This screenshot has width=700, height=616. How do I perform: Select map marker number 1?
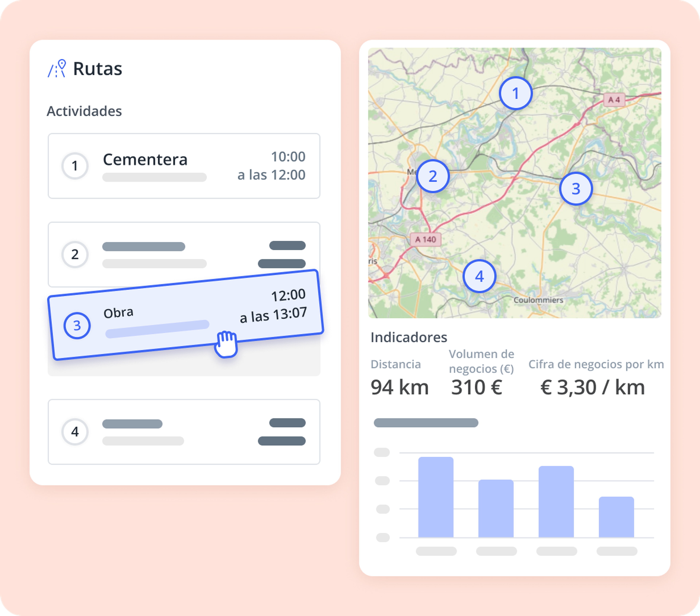click(x=515, y=93)
